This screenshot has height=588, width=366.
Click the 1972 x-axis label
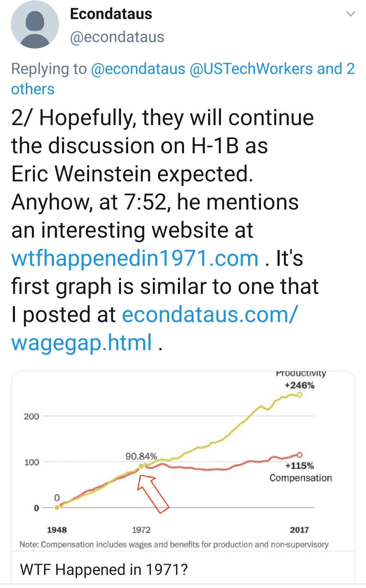(141, 530)
